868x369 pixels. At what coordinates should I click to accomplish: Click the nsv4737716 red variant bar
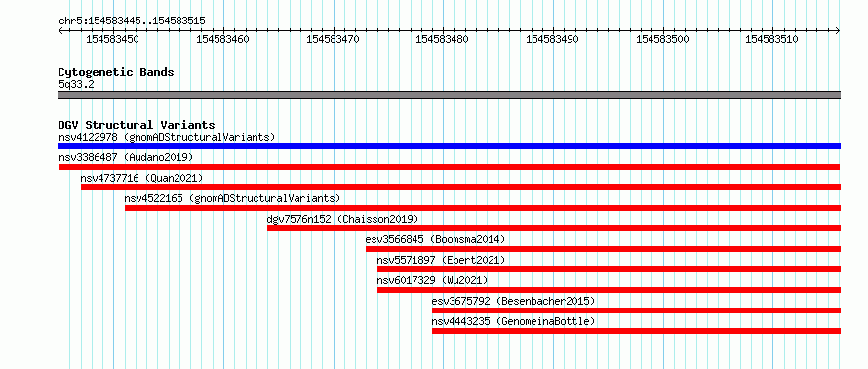pos(460,187)
